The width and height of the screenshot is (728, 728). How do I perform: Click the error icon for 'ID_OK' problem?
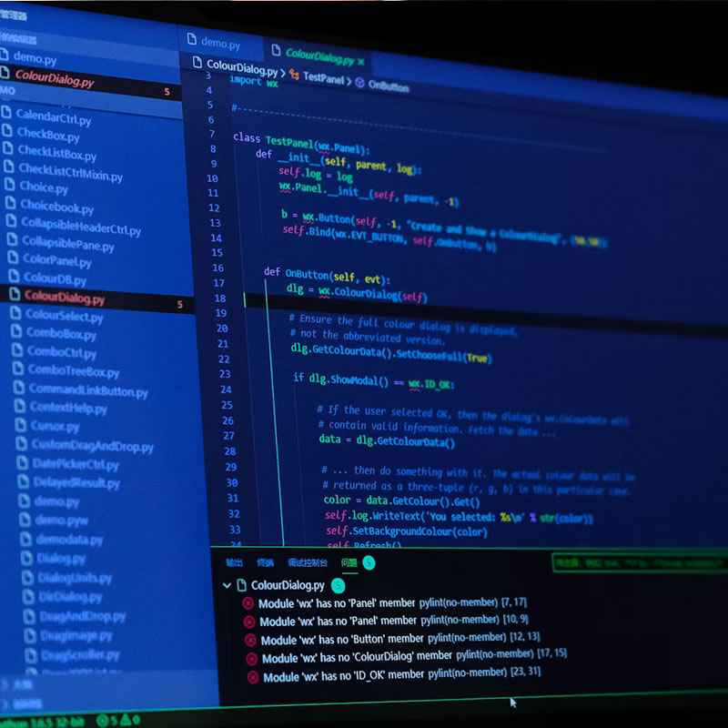coord(252,677)
